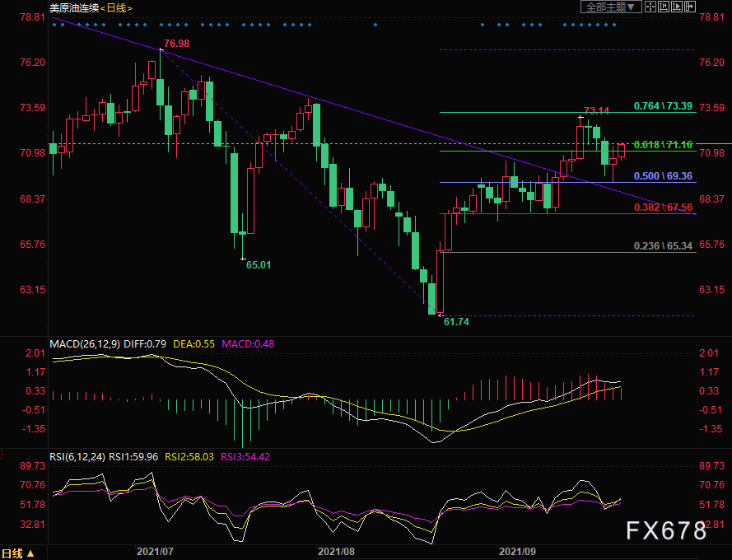Image resolution: width=732 pixels, height=560 pixels.
Task: Click the 76.98 high price label
Action: pos(177,44)
